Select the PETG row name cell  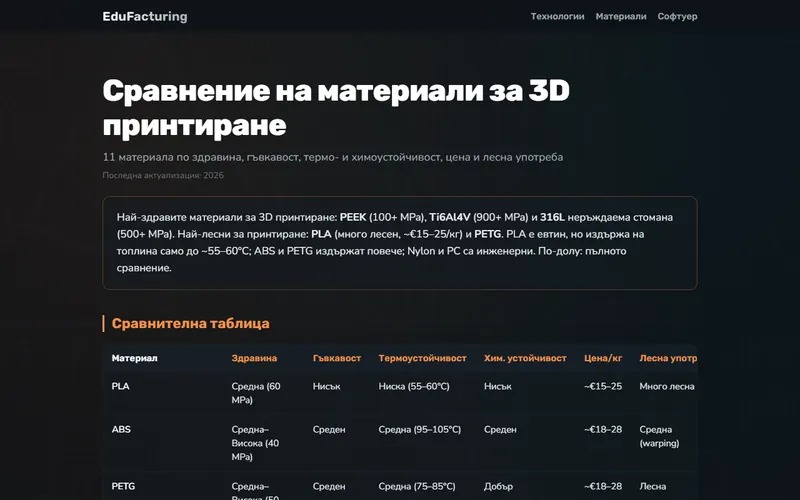(x=123, y=486)
